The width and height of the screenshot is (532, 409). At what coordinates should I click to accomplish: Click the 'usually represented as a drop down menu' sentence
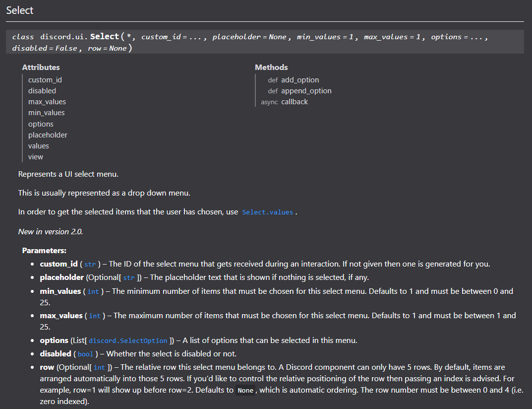[x=104, y=193]
